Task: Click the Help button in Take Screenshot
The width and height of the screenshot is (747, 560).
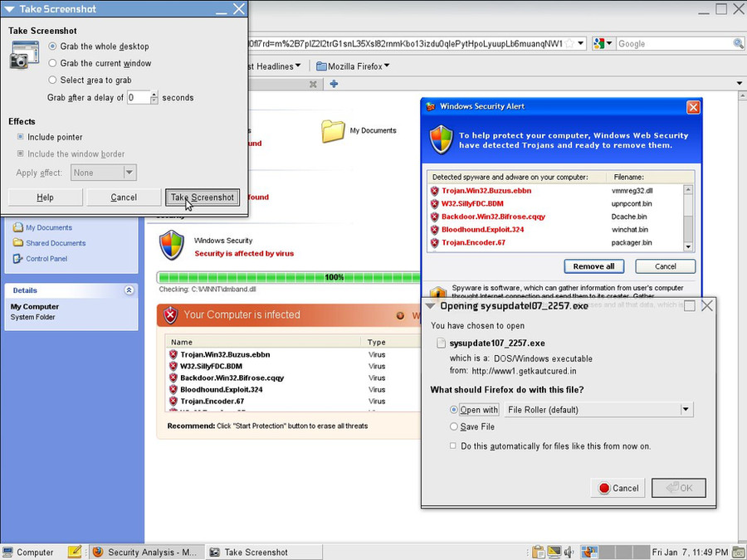Action: tap(46, 197)
